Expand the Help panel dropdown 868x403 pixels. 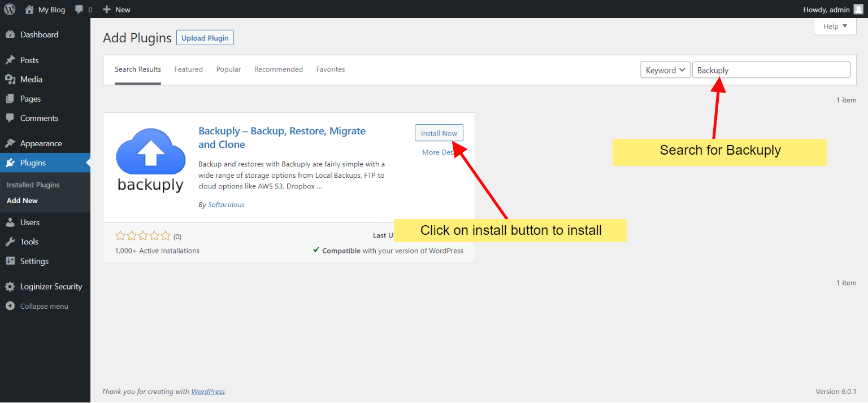(835, 26)
